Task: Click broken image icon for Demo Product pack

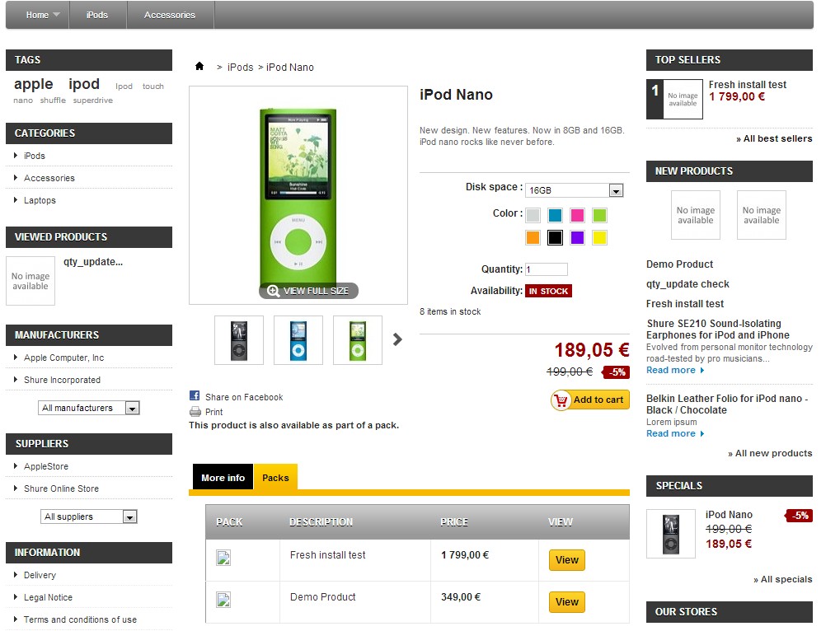Action: (223, 600)
